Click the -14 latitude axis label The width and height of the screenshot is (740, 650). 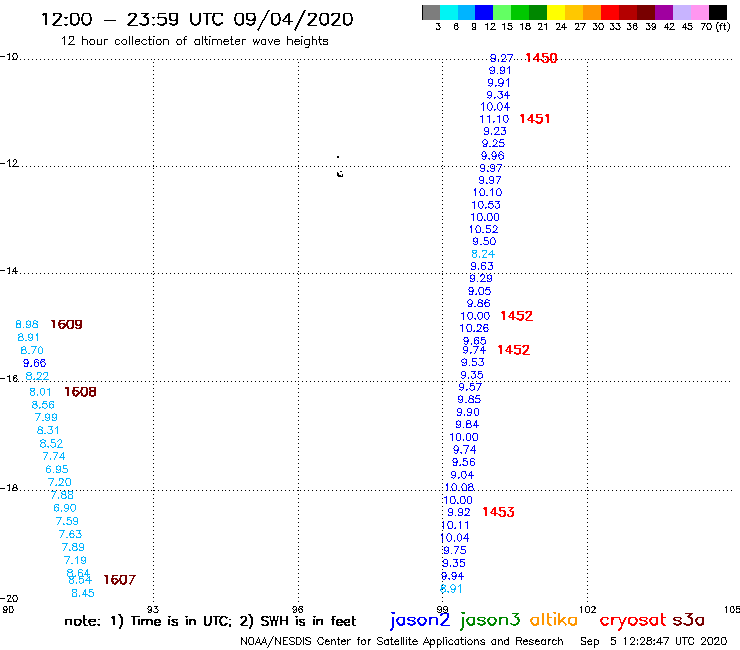(9, 270)
